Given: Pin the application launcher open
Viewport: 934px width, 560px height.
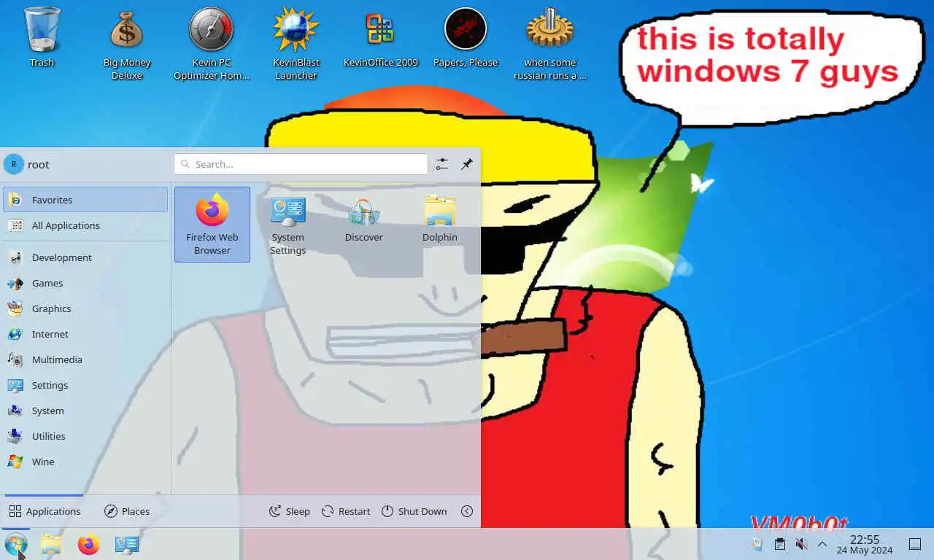Looking at the screenshot, I should pos(467,164).
